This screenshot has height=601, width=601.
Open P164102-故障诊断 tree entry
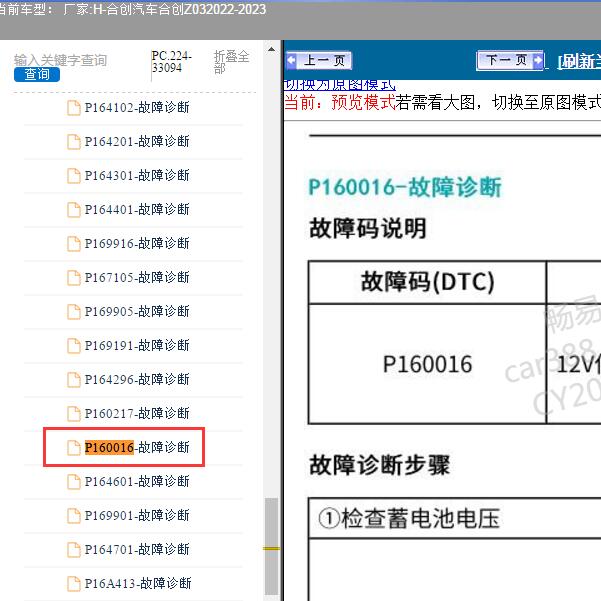click(x=137, y=108)
